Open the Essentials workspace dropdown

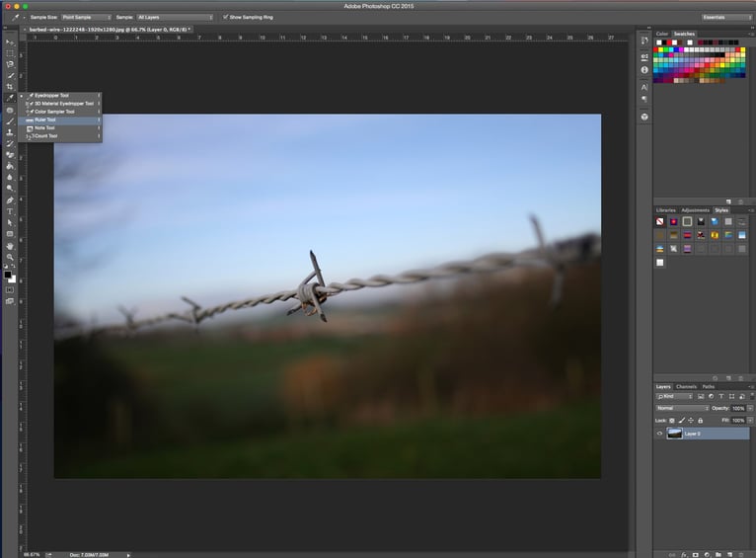pos(726,18)
